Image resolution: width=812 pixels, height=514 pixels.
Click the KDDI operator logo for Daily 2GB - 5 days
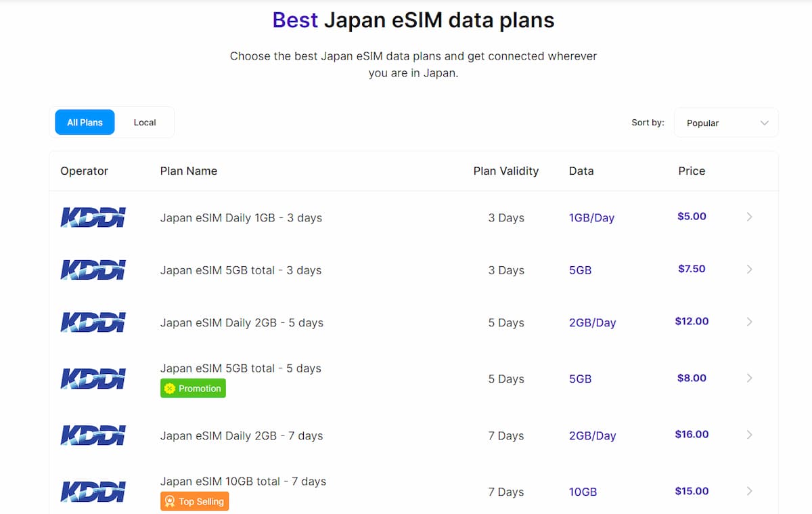93,322
